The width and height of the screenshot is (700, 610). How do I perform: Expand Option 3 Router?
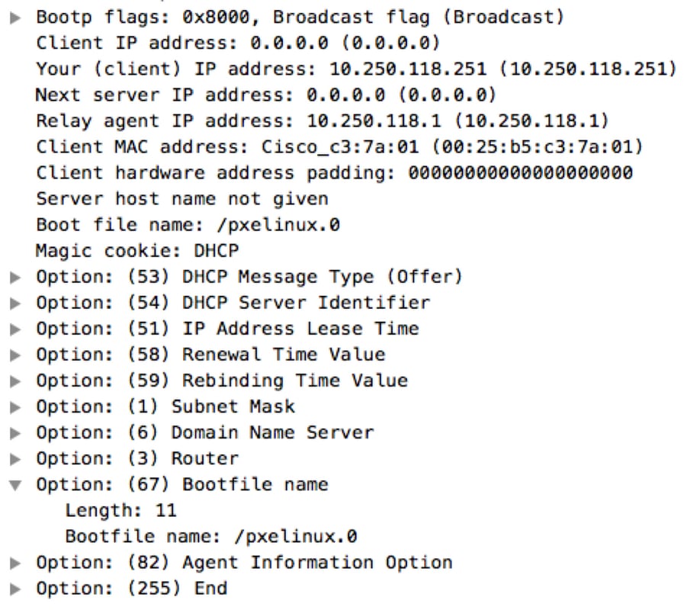(15, 458)
